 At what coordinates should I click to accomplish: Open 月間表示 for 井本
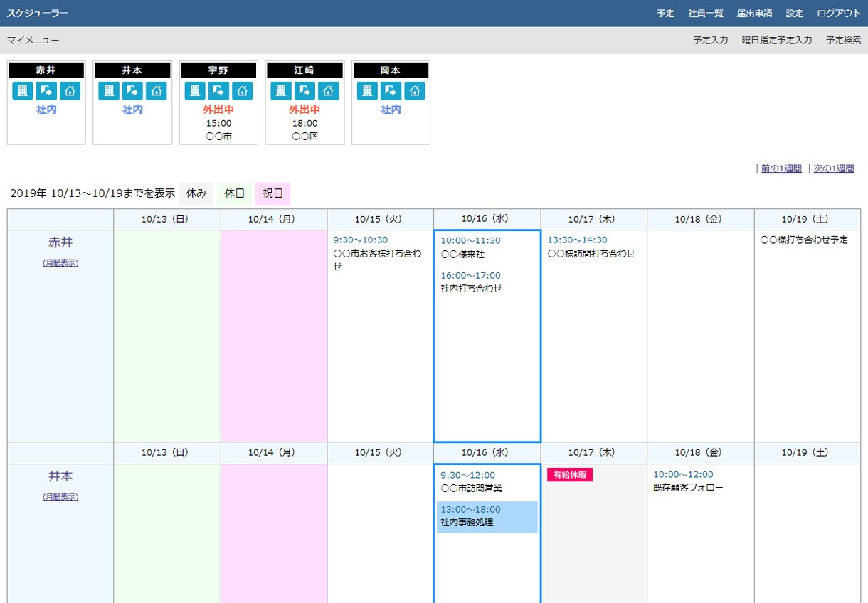coord(60,497)
